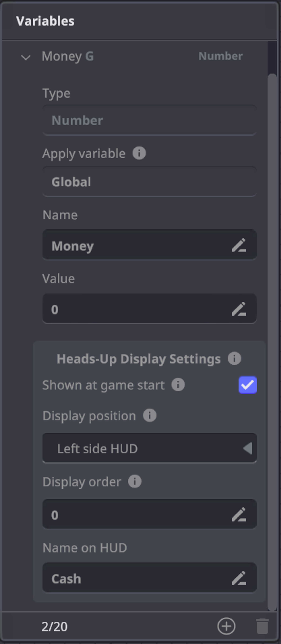The height and width of the screenshot is (644, 281).
Task: Click the Display position info icon
Action: [149, 416]
